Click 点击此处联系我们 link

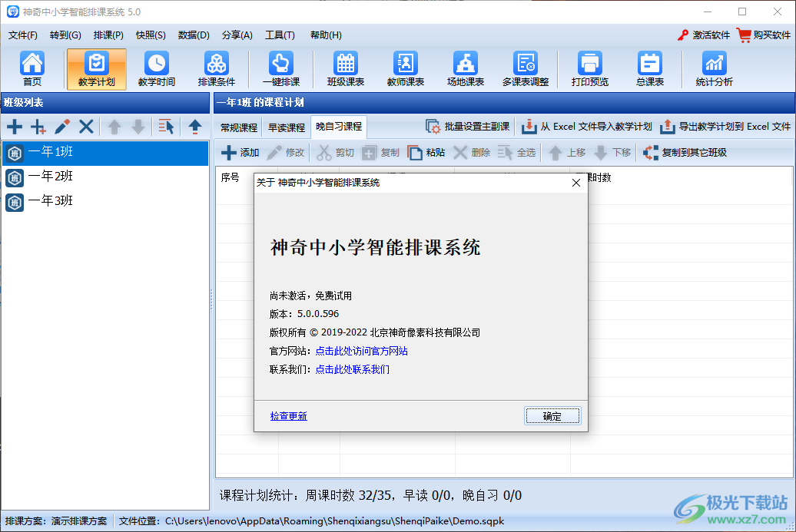[353, 369]
